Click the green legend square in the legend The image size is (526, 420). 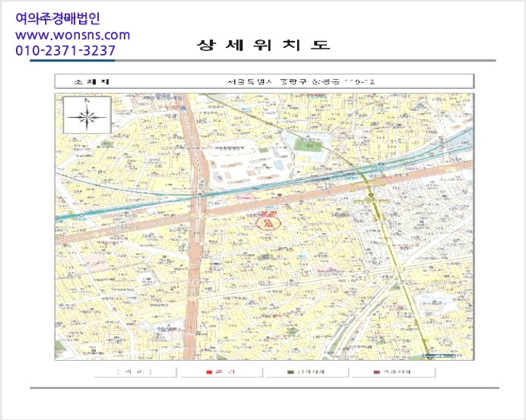[290, 372]
